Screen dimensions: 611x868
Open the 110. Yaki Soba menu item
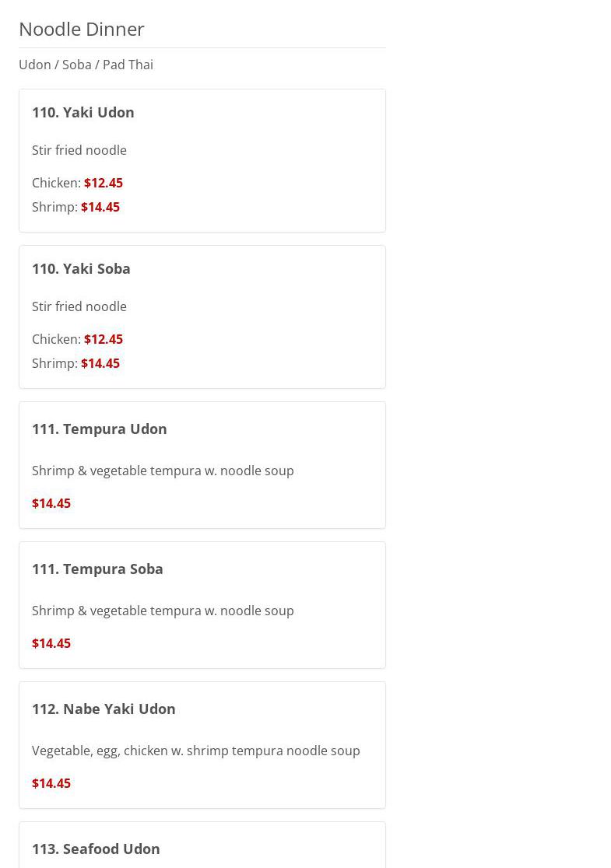click(81, 268)
